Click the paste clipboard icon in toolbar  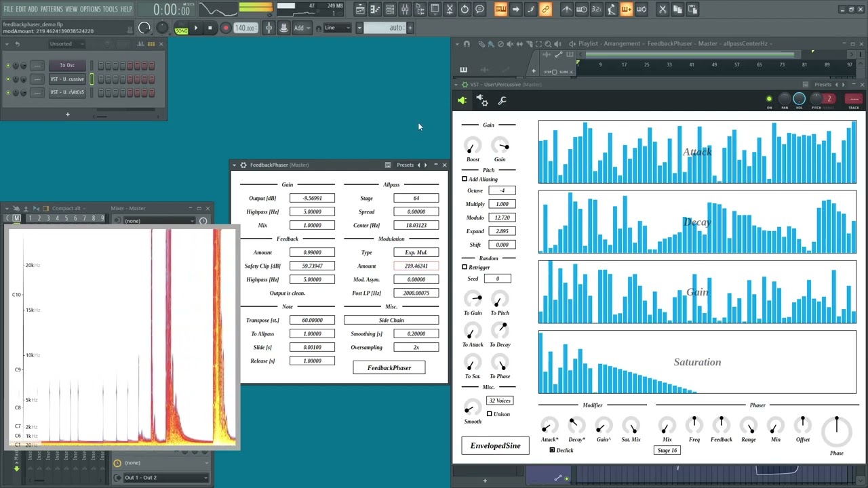692,9
